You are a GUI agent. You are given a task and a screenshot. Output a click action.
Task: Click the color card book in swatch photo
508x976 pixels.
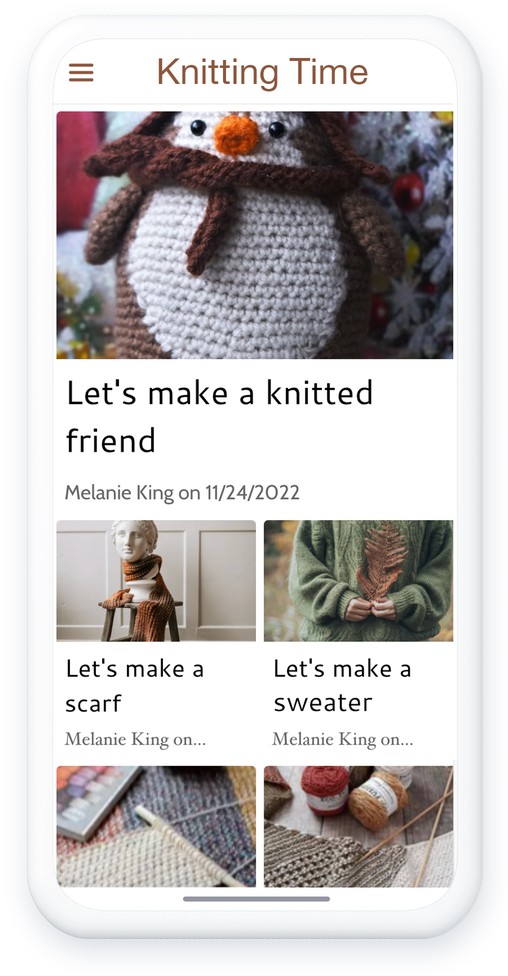pyautogui.click(x=95, y=802)
